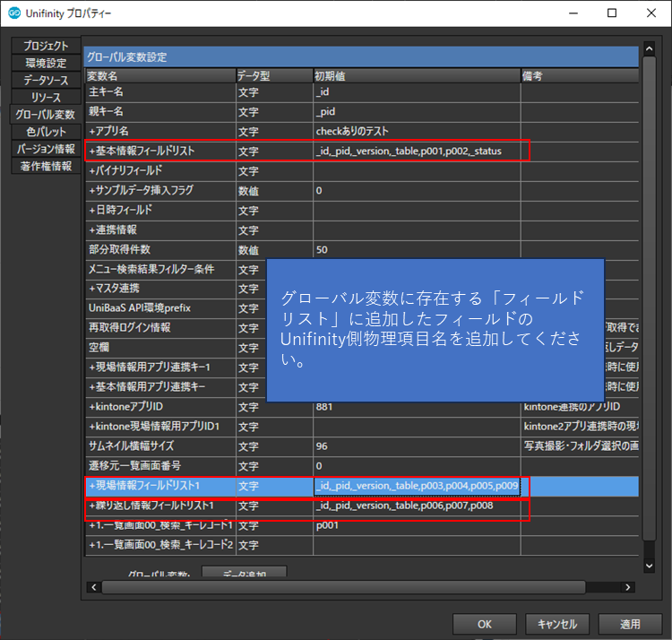
Task: Click the up arrow of vertical scrollbar
Action: (x=650, y=50)
